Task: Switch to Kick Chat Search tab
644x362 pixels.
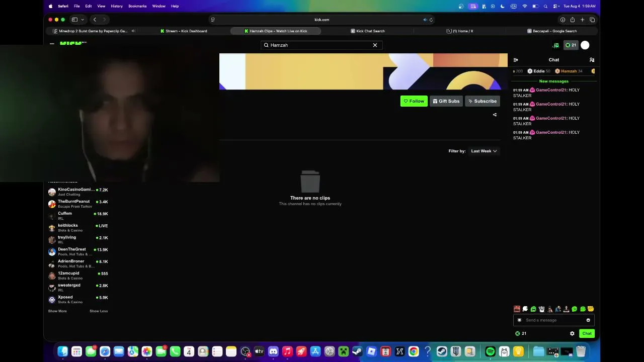Action: [367, 31]
